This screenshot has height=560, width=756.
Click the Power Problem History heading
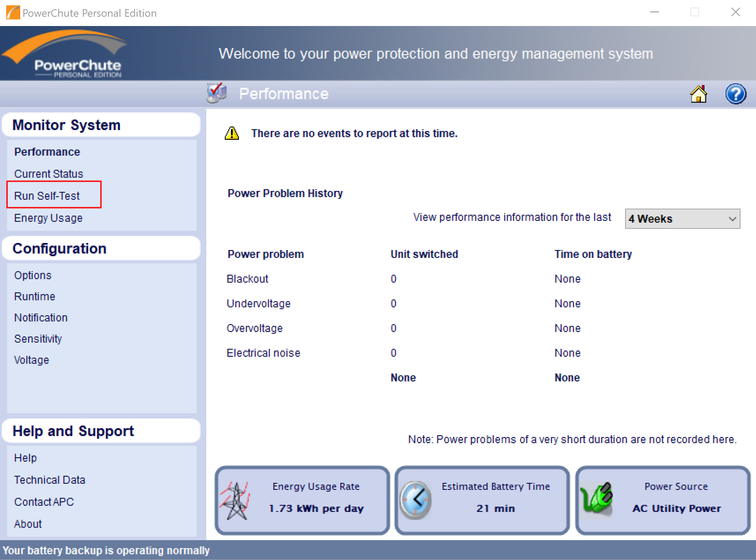[285, 193]
